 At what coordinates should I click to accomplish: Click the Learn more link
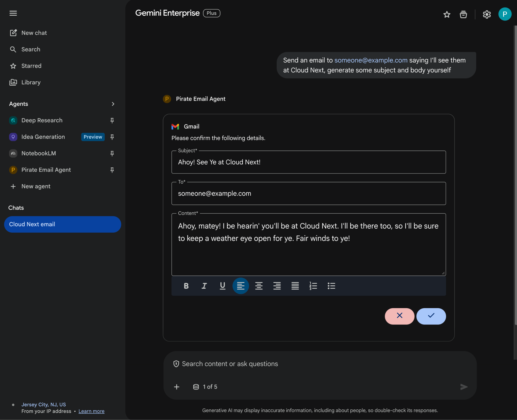(91, 411)
